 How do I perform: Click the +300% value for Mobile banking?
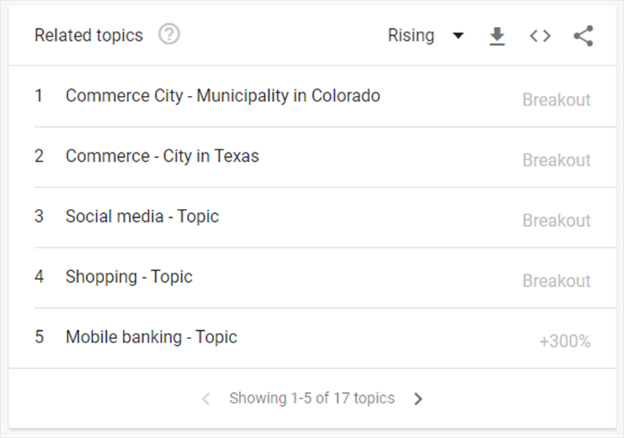(x=565, y=341)
